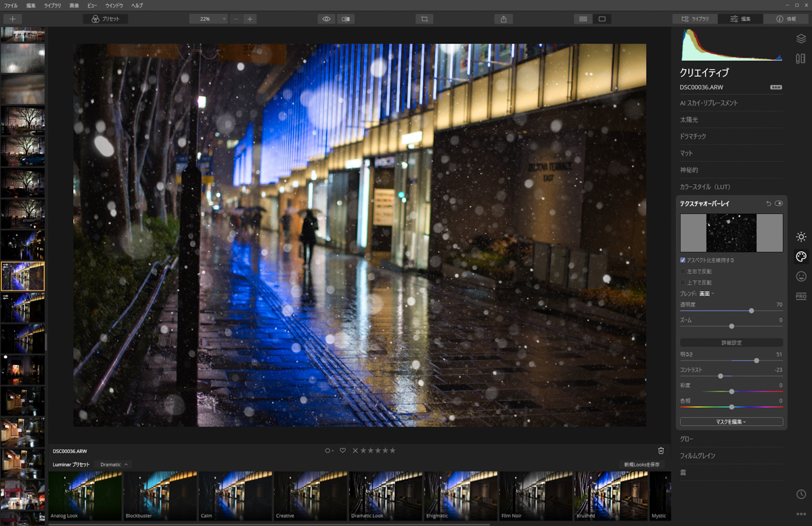This screenshot has height=526, width=812.
Task: Apply the Analog Look preset
Action: [85, 496]
